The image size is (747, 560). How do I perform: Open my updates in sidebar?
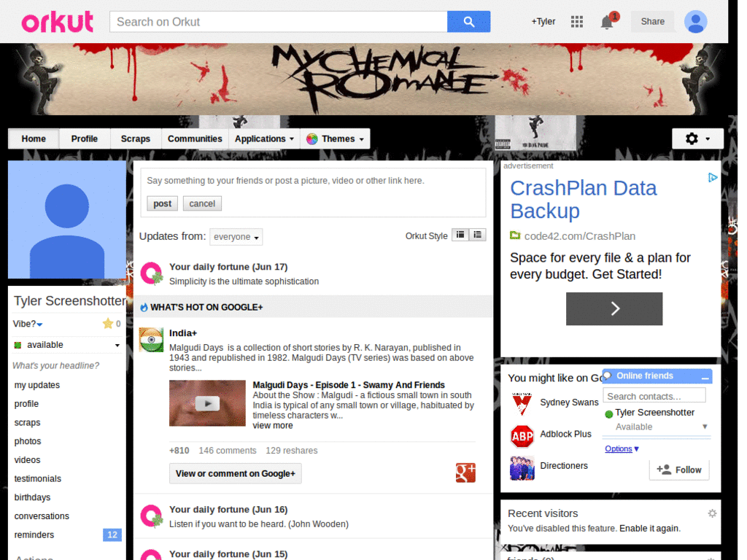37,385
